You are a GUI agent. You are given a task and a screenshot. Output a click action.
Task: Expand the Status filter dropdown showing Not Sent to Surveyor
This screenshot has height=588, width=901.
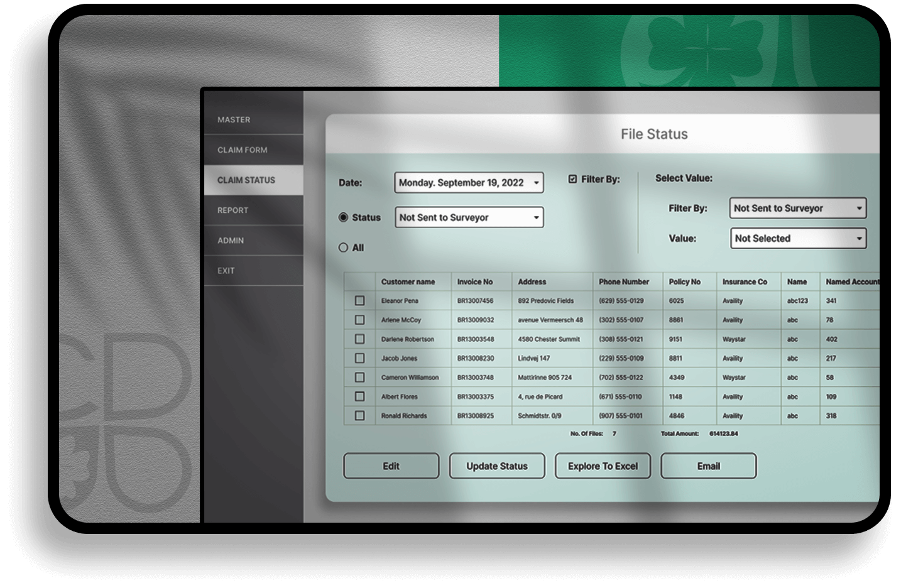click(x=468, y=217)
